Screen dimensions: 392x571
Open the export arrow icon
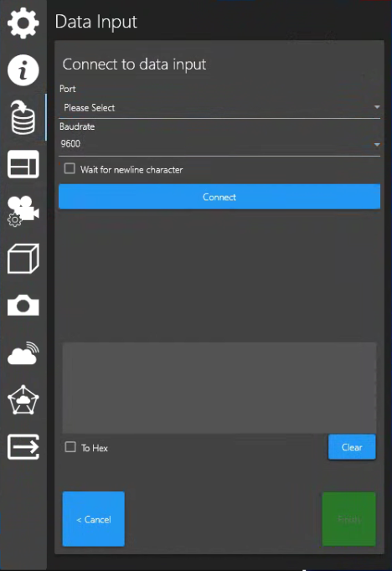pyautogui.click(x=23, y=447)
